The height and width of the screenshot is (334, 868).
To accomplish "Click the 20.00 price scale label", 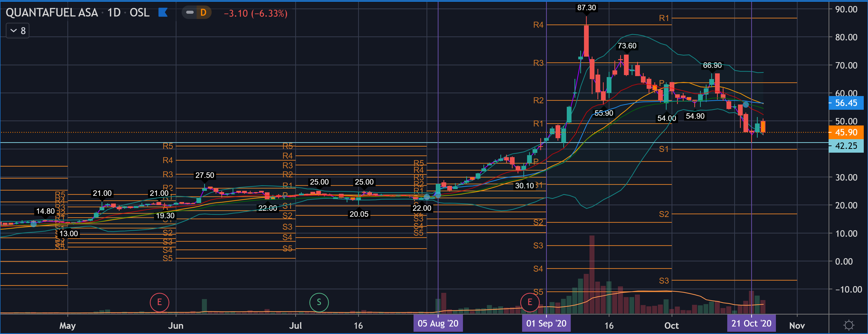I will (x=846, y=205).
